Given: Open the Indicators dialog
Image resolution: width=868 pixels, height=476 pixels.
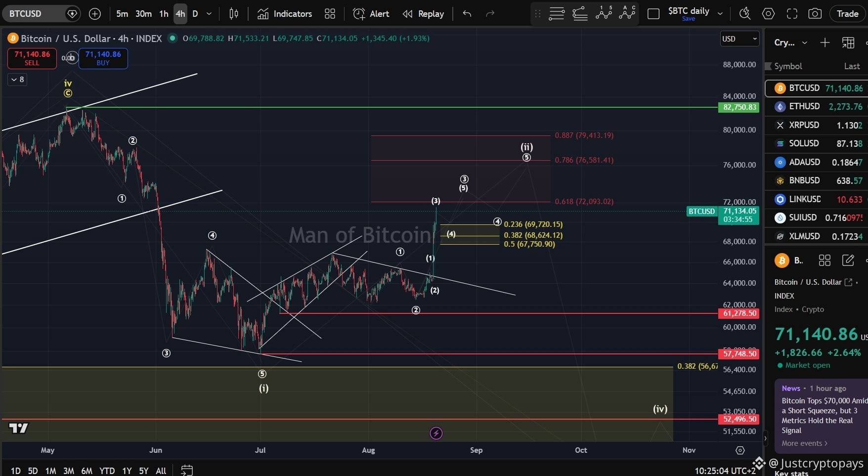Looking at the screenshot, I should pos(285,14).
